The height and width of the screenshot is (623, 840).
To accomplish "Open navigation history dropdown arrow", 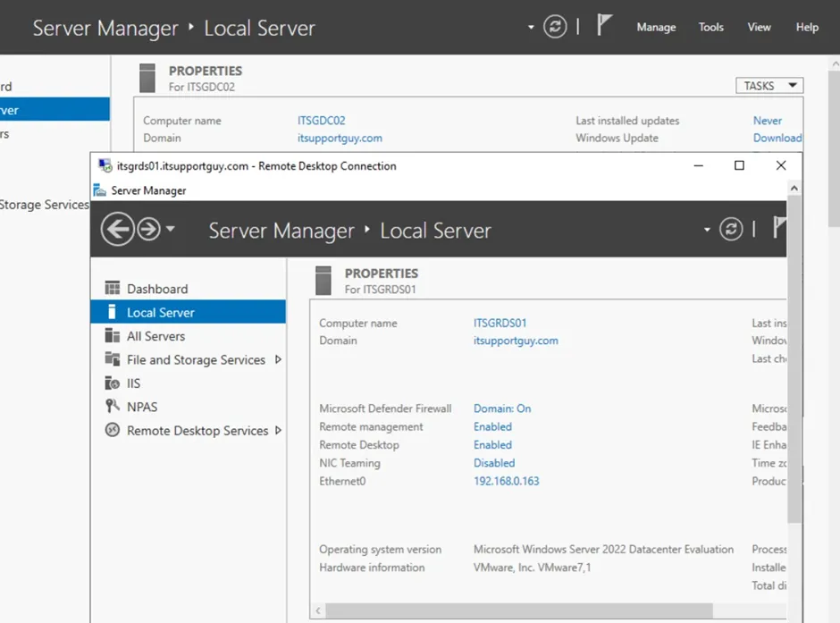I will point(171,230).
